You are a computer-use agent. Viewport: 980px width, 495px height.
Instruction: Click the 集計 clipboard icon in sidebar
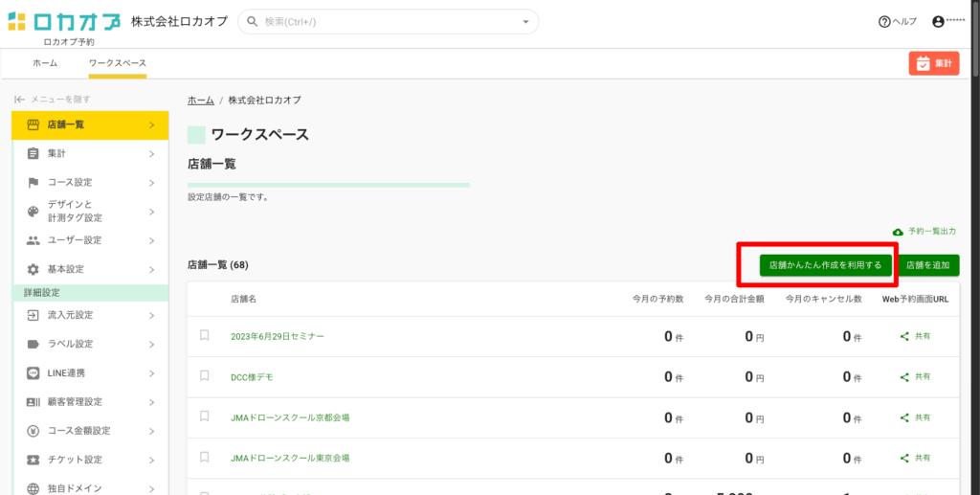[x=33, y=154]
